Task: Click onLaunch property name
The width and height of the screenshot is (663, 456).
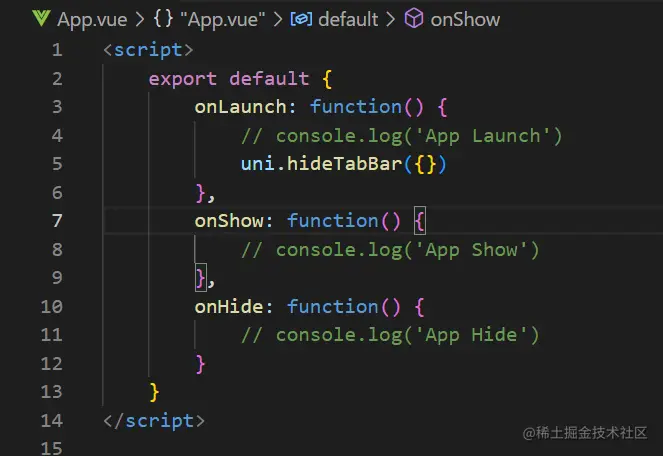Action: tap(241, 107)
